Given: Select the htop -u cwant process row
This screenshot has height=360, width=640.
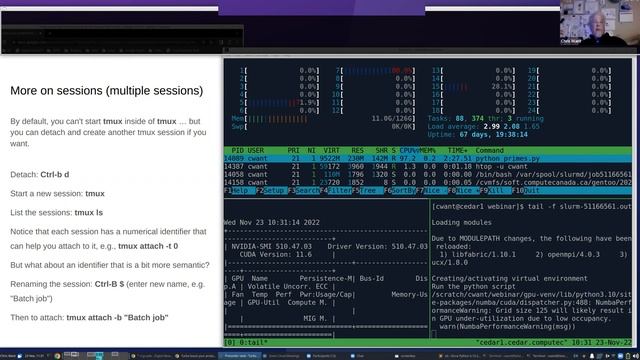Looking at the screenshot, I should (x=427, y=167).
